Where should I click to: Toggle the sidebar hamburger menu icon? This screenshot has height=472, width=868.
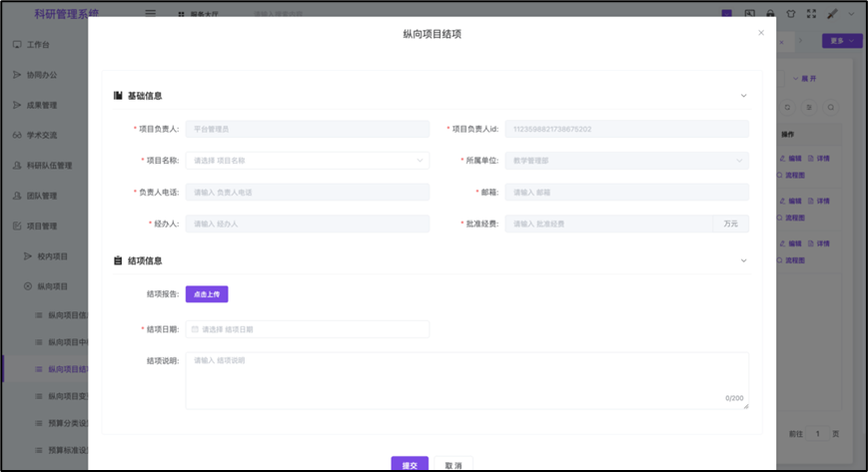click(151, 14)
